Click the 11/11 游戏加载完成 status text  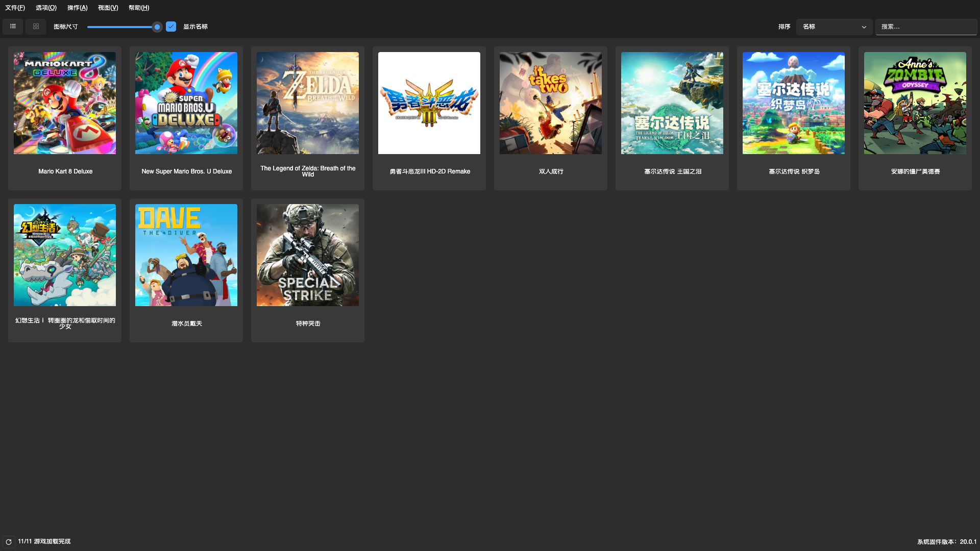[x=44, y=542]
